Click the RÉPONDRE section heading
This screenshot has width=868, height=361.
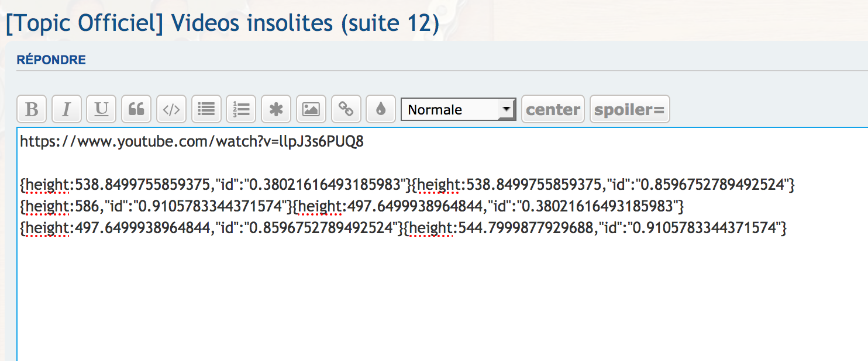[51, 60]
